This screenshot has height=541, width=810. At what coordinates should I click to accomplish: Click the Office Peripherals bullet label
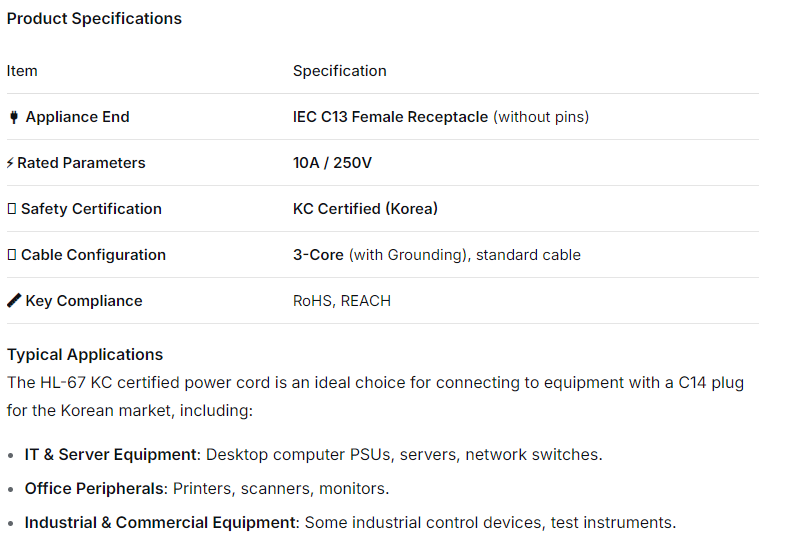tap(94, 489)
